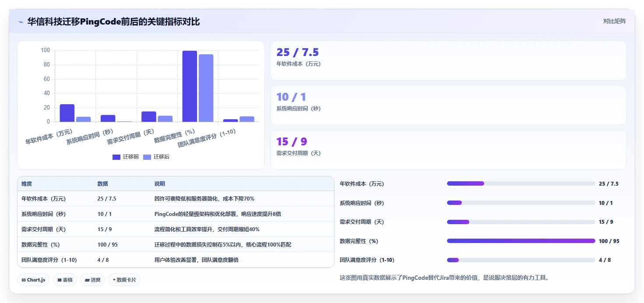Click the 维度 column header
This screenshot has height=303, width=644.
(27, 184)
